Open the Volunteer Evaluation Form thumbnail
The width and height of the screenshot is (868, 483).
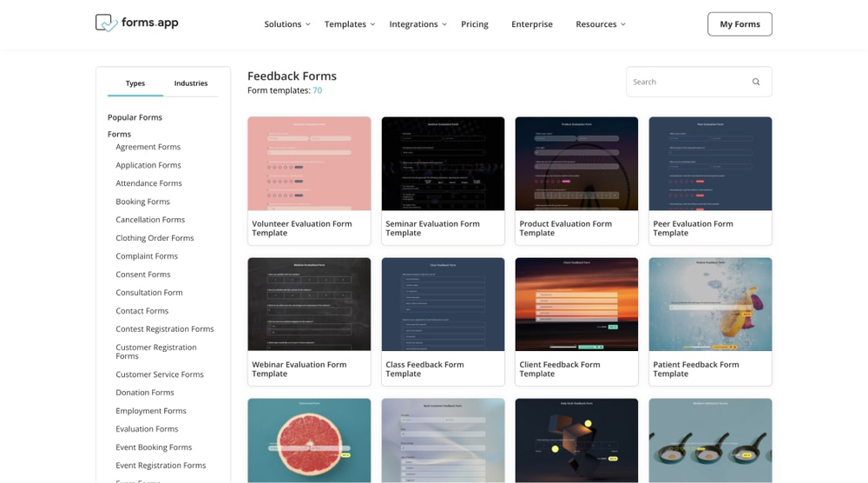309,163
